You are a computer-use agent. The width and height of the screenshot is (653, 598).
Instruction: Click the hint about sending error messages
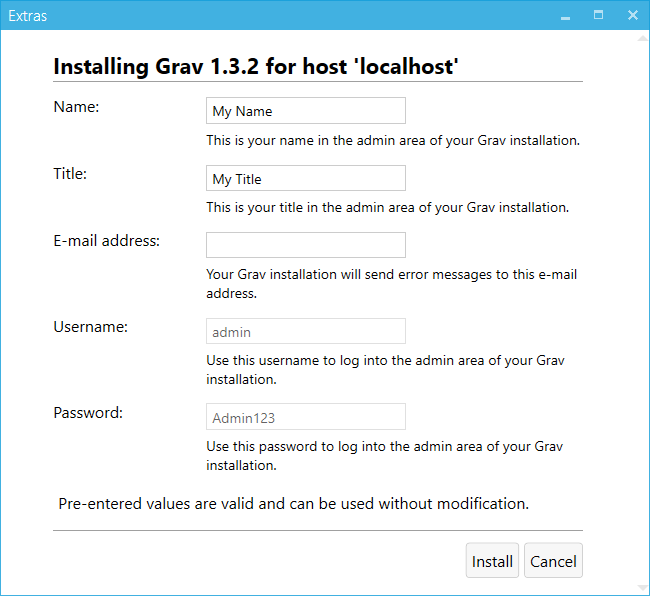(393, 285)
